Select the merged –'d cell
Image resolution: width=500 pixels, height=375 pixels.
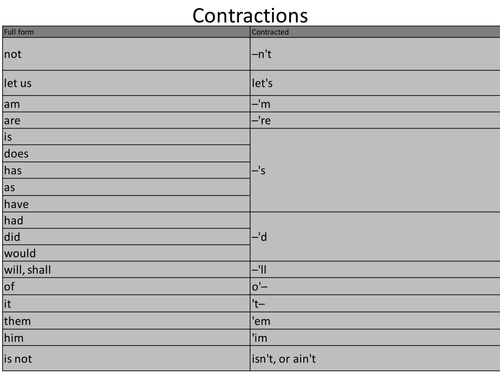(375, 237)
